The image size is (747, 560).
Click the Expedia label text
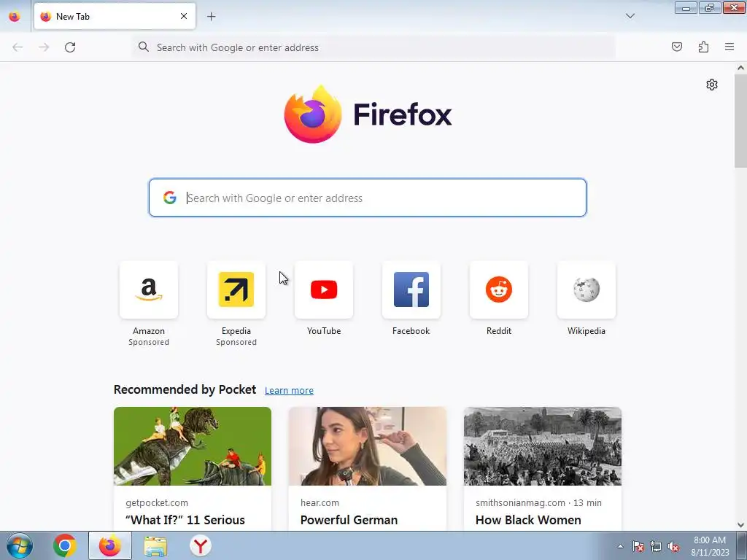click(x=236, y=331)
